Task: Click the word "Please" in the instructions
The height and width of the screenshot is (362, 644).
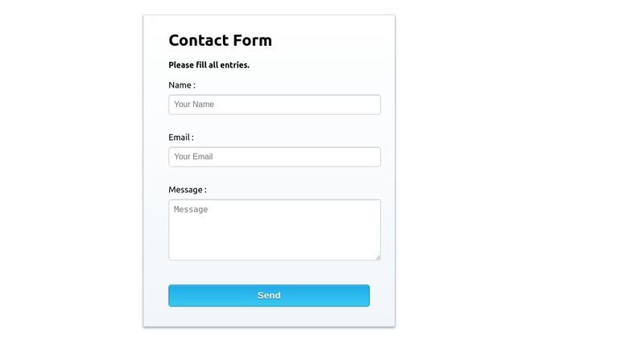Action: [181, 65]
